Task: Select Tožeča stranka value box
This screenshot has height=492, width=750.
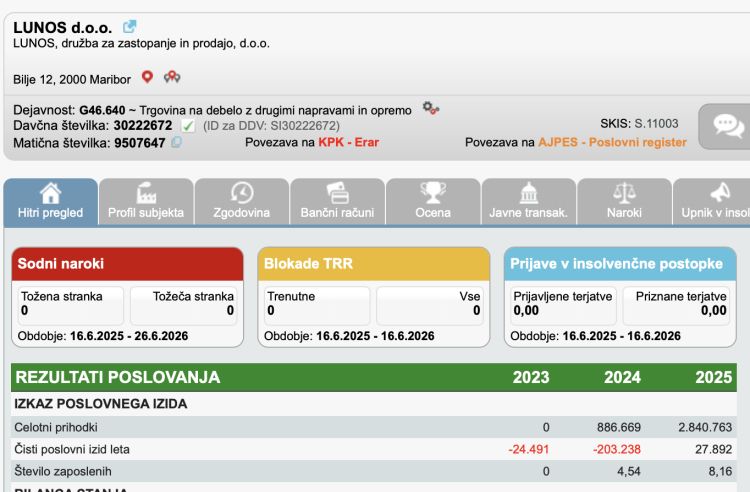Action: [x=184, y=306]
